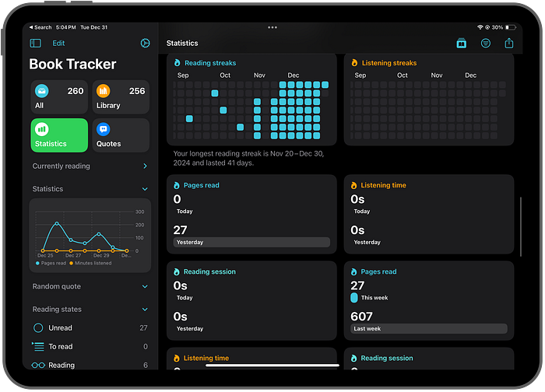Click the Pages read This week flame icon

(353, 271)
